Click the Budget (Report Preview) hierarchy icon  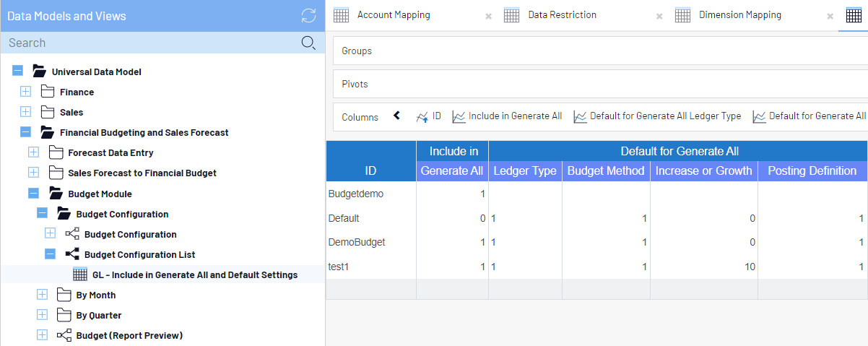tap(64, 335)
